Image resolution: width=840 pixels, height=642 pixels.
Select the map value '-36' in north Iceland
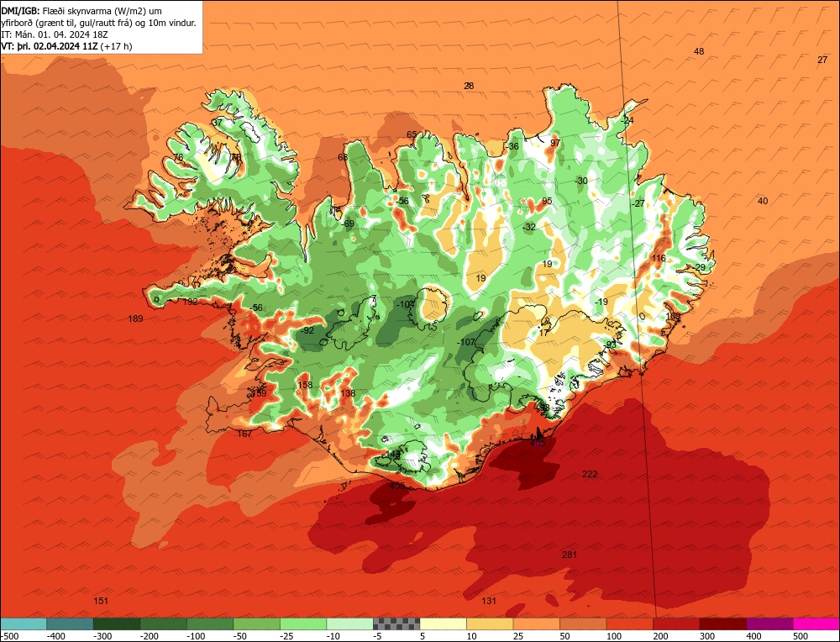(512, 146)
